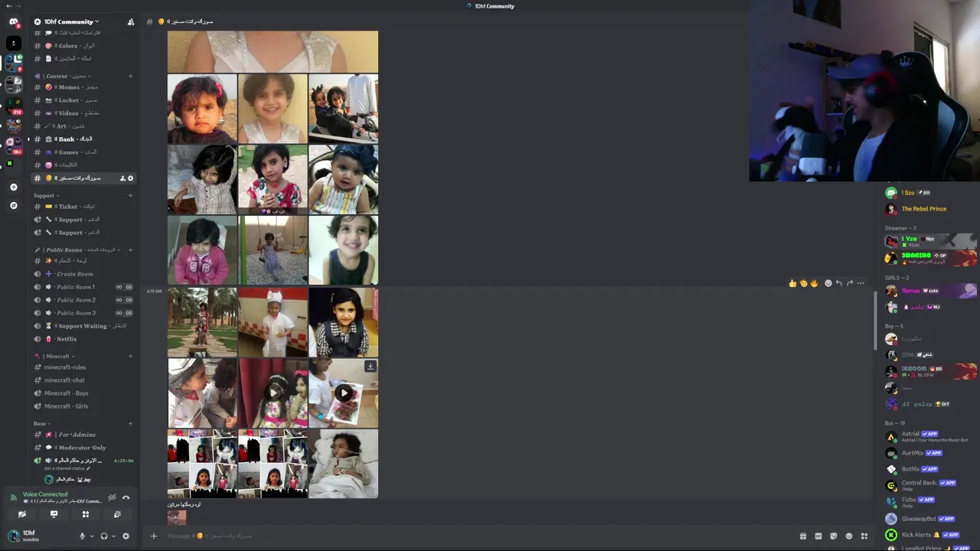Open emoji picker in message bar
The width and height of the screenshot is (980, 551).
coord(849,536)
